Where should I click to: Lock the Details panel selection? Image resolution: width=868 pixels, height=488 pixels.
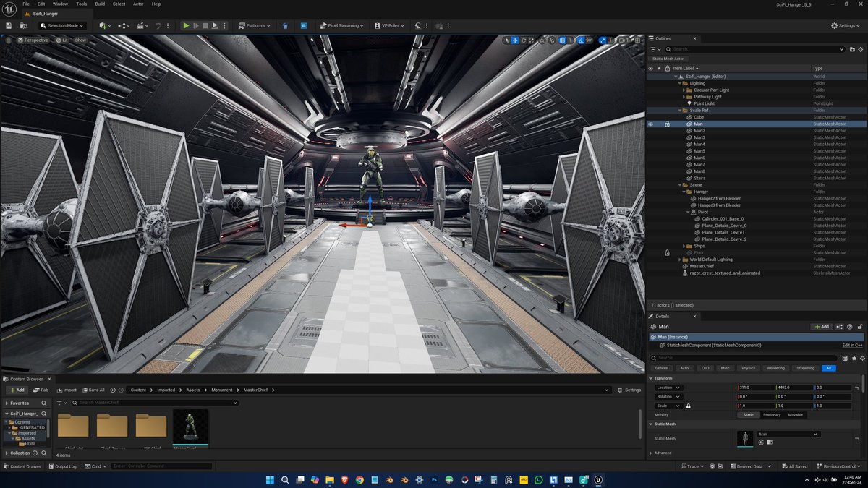coord(859,327)
